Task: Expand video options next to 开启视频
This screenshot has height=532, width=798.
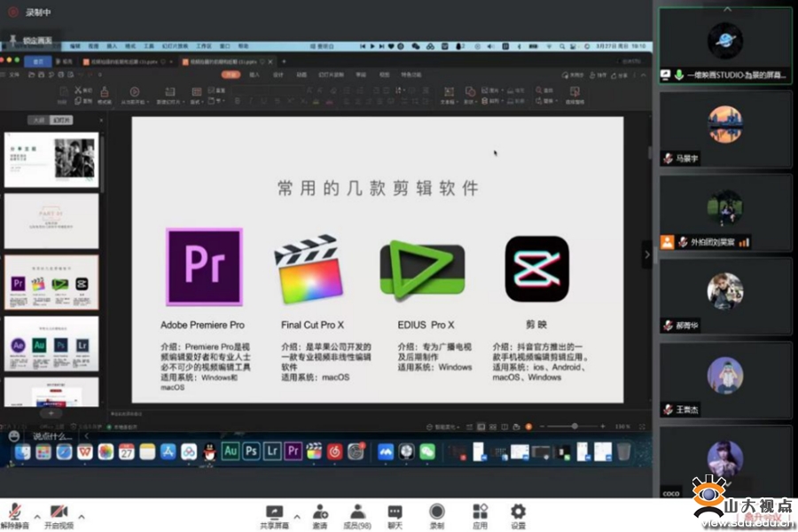Action: pos(82,517)
